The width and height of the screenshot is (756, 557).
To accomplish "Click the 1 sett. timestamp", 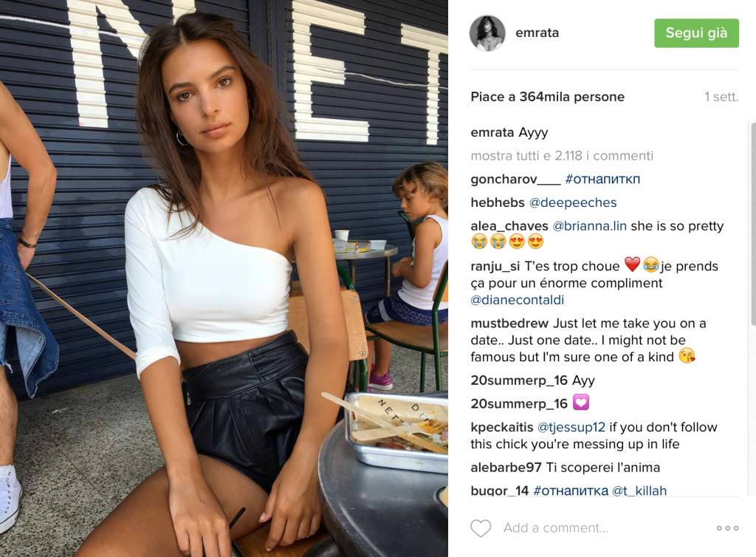I will (x=721, y=97).
